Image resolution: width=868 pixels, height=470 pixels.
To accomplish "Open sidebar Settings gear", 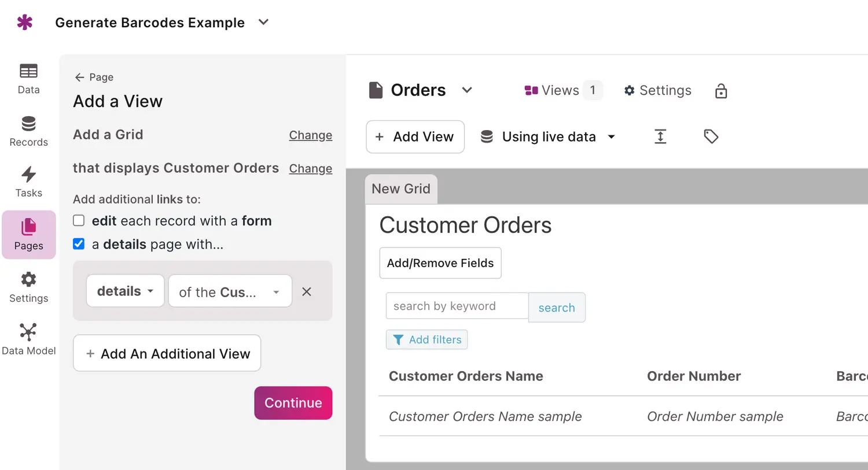I will [28, 287].
